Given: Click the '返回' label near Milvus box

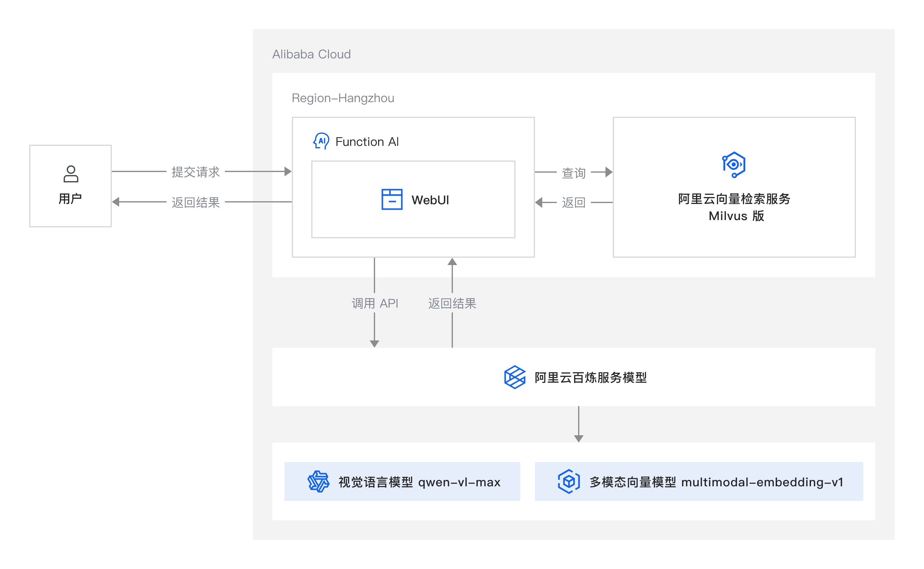Looking at the screenshot, I should click(574, 202).
